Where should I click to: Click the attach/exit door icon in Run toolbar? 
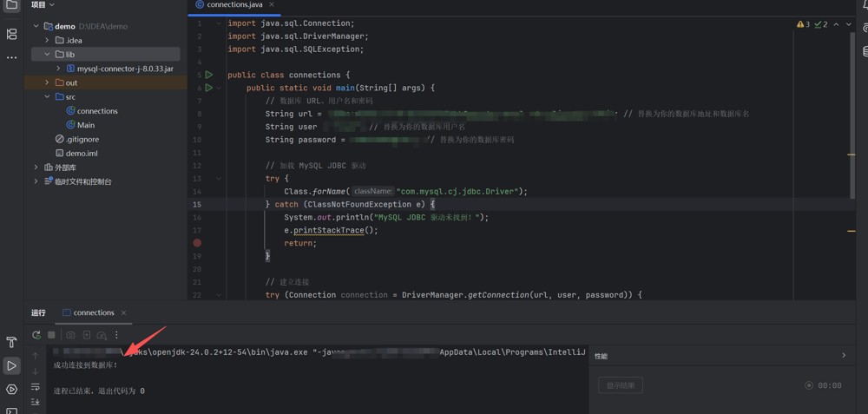point(86,335)
